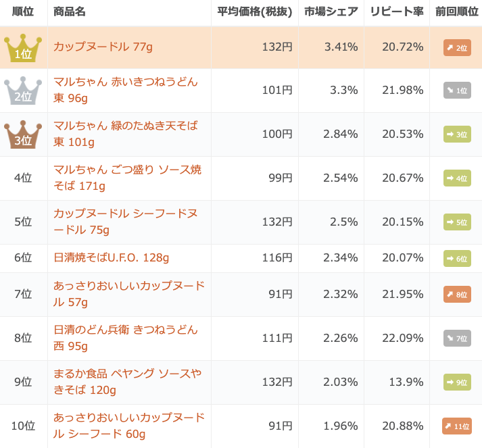Viewport: 482px width, 448px height.
Task: Click the gray 1位 previous rank badge
Action: [457, 91]
